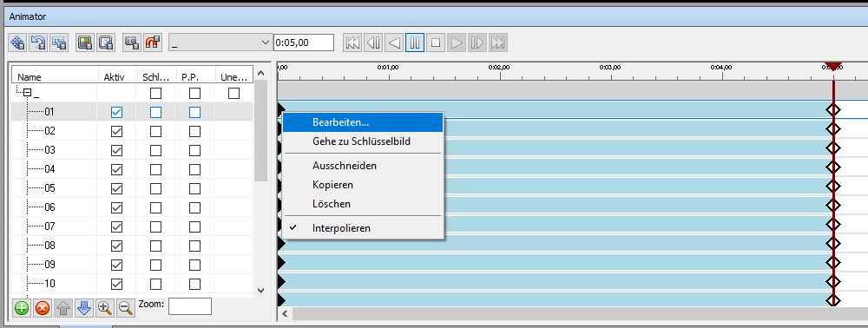The height and width of the screenshot is (328, 868).
Task: Select animation set 02 in the tree
Action: pyautogui.click(x=49, y=131)
